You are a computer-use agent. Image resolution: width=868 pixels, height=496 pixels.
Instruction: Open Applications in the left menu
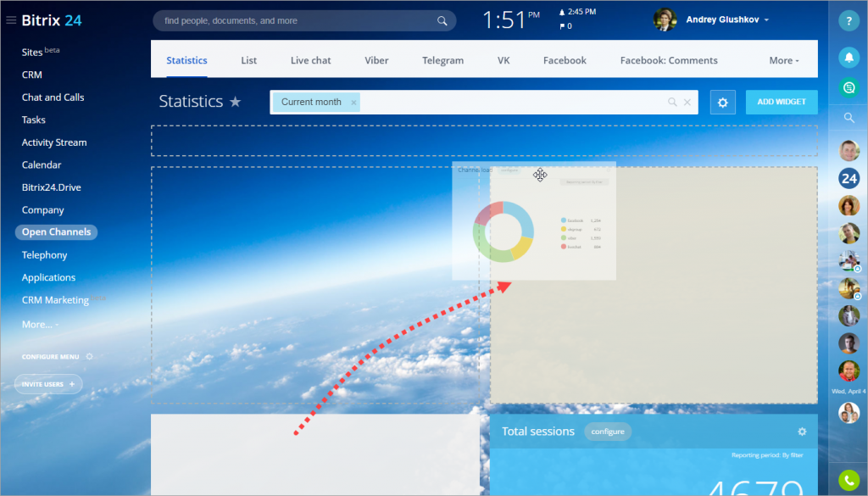pos(48,278)
